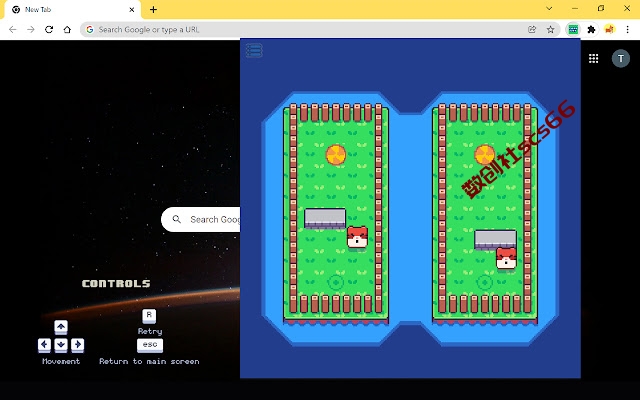640x400 pixels.
Task: Click the red fox in right field
Action: point(506,258)
